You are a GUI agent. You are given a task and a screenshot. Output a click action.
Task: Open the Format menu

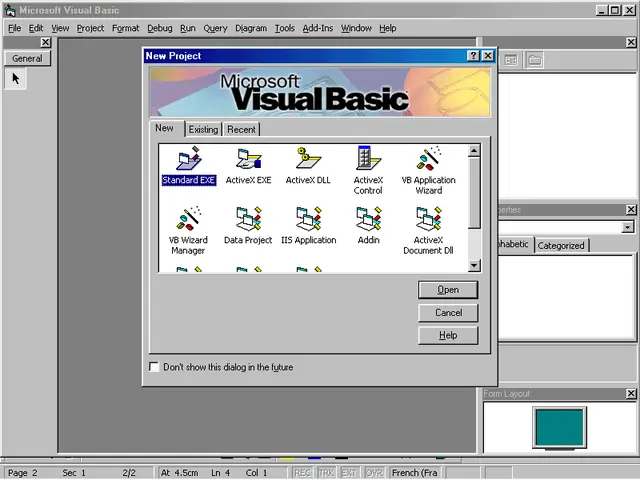coord(126,28)
